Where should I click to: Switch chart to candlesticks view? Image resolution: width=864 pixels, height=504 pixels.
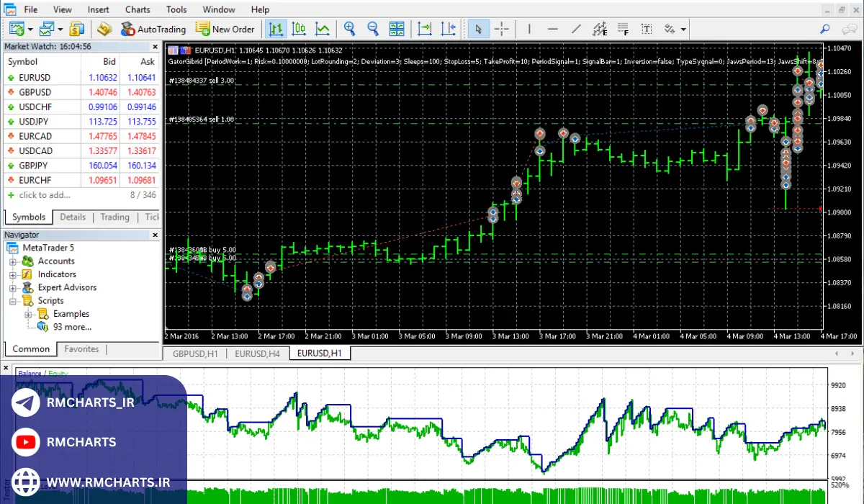pos(299,29)
